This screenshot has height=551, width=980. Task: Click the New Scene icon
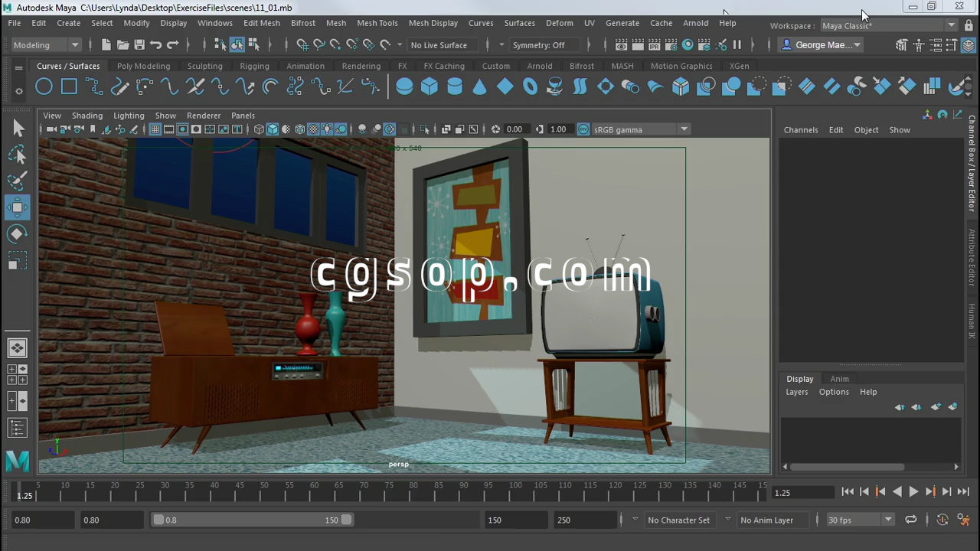(x=106, y=45)
